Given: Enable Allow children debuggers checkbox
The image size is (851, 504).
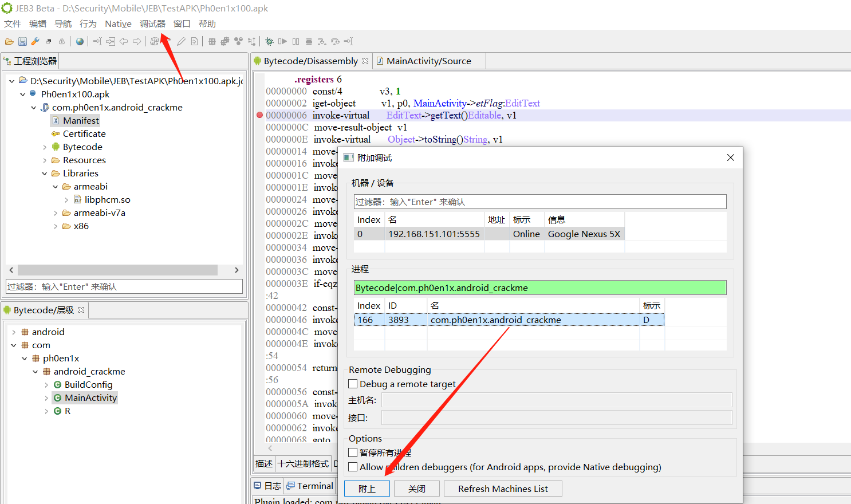Looking at the screenshot, I should point(353,467).
